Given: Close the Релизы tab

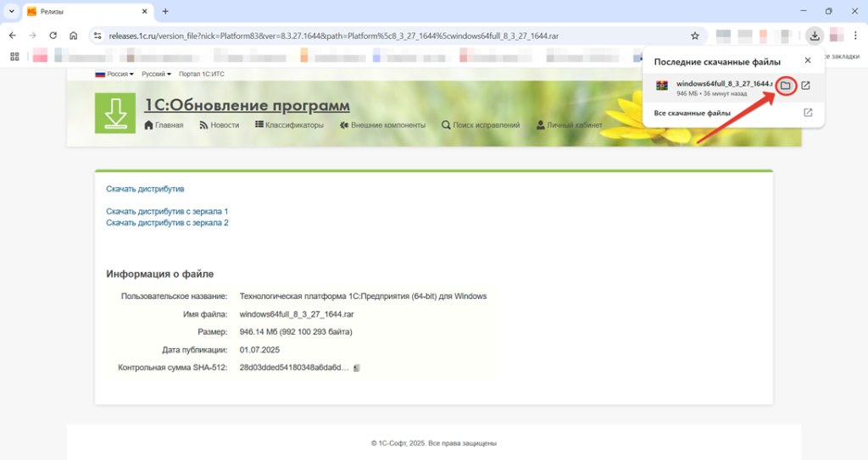Looking at the screenshot, I should [144, 11].
